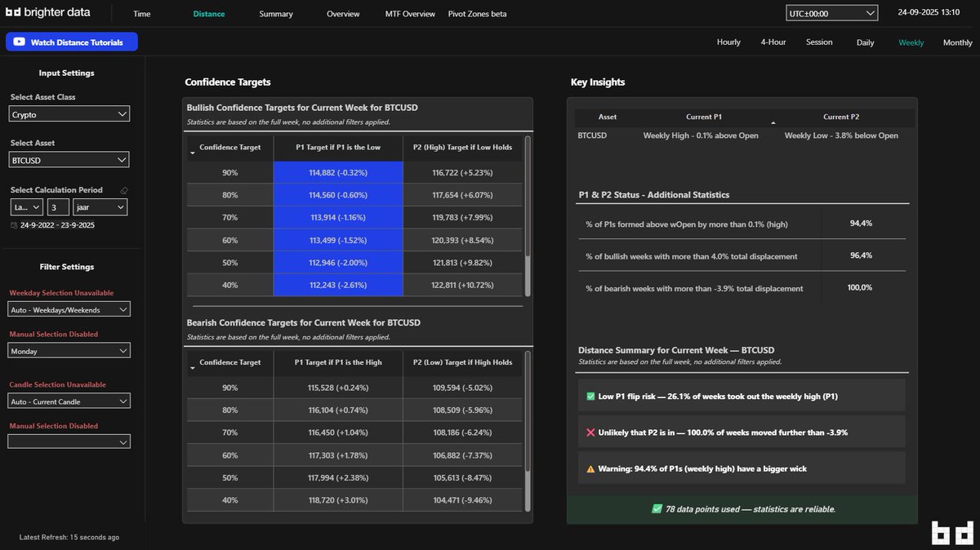Click bearish P1 target 116,450 (+1.04%)
This screenshot has width=980, height=550.
(x=338, y=433)
